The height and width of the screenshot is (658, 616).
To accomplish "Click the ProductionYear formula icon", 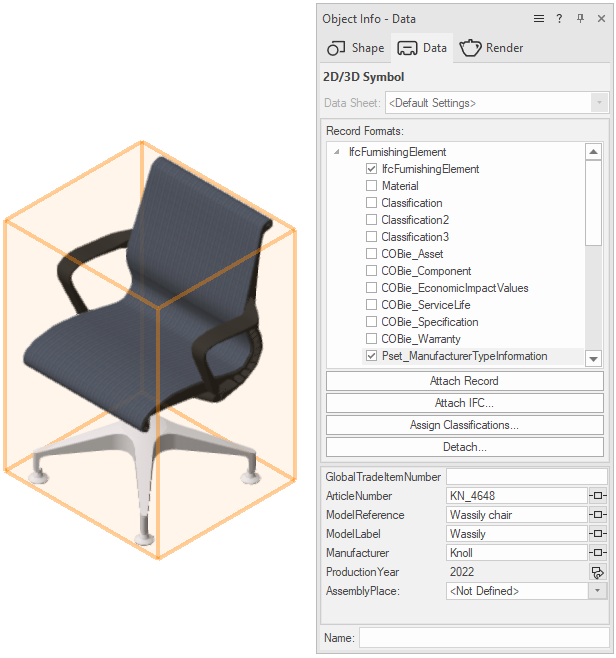I will 597,572.
